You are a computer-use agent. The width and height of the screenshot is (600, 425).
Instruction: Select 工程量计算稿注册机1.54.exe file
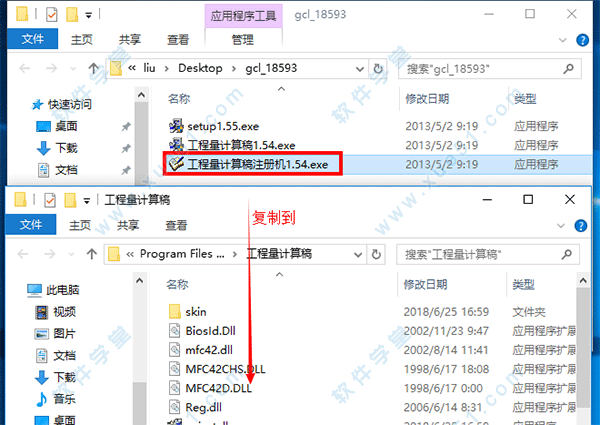[253, 164]
